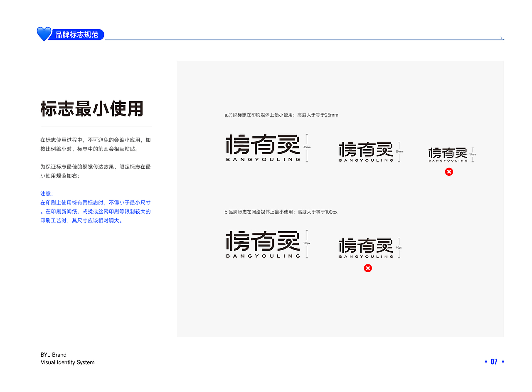Click the red X mark under 15mm logo
Screen dimensions: 532x392
coord(449,171)
